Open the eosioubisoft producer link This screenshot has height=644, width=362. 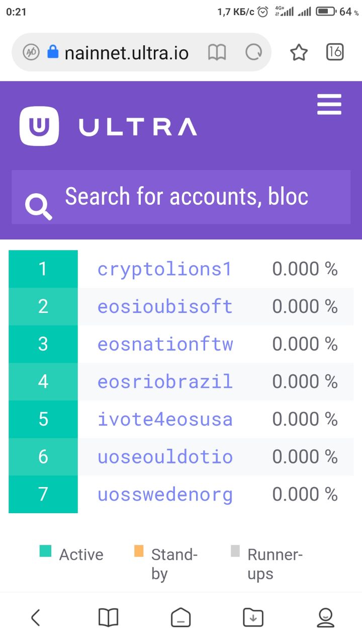165,306
